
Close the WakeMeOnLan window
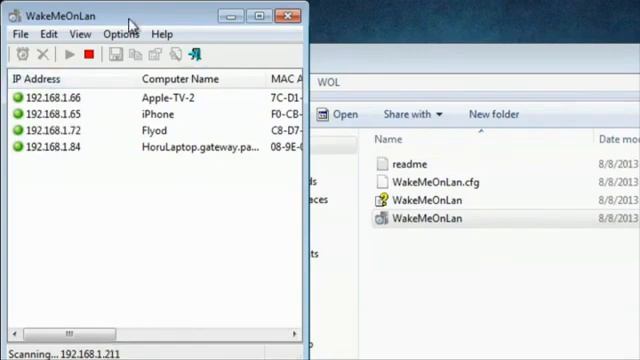pos(288,16)
